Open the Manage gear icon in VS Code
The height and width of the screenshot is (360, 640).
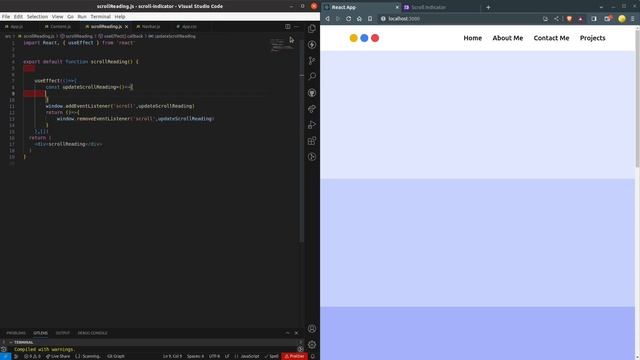click(312, 344)
